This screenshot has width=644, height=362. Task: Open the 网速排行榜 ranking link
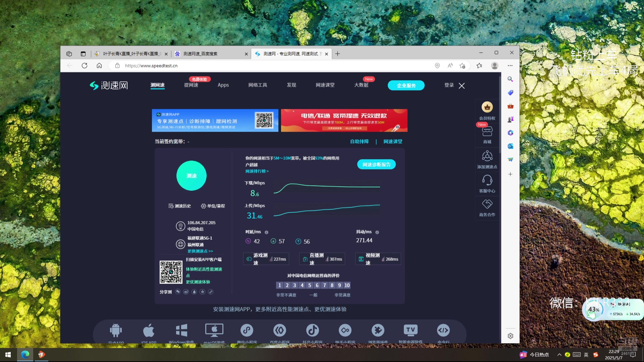(x=257, y=171)
